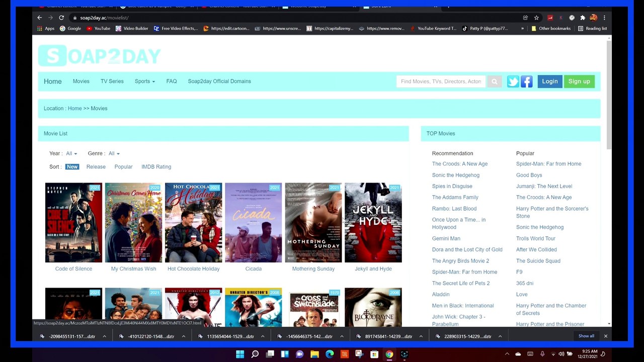The image size is (644, 362).
Task: Click the browser back arrow
Action: point(39,18)
